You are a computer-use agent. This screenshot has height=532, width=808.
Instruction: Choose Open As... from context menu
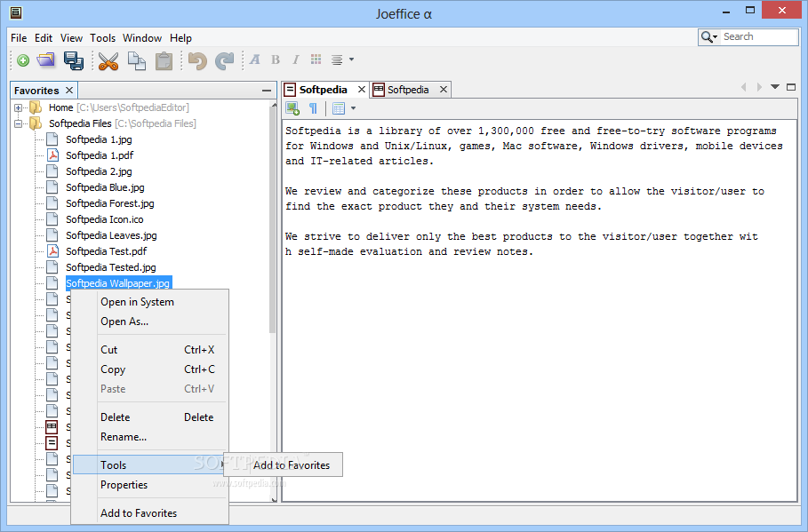click(149, 322)
